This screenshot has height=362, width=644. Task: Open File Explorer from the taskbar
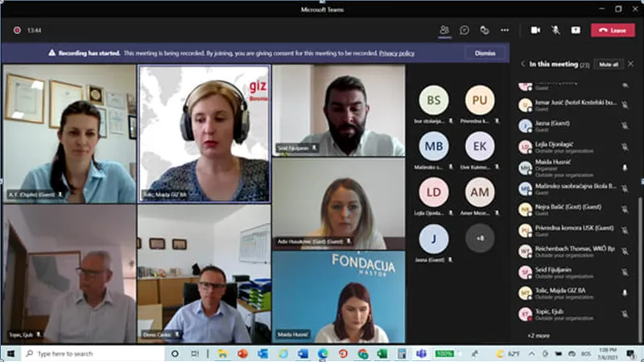(x=223, y=353)
